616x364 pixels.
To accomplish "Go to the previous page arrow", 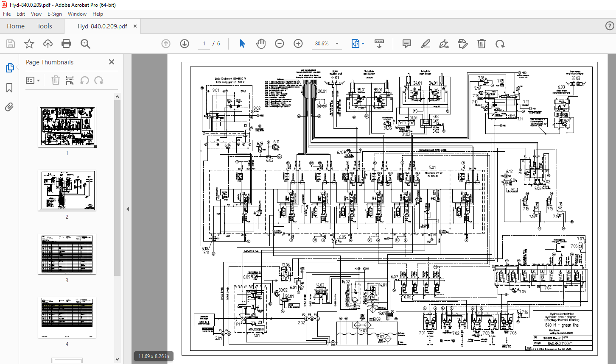I will pos(166,44).
